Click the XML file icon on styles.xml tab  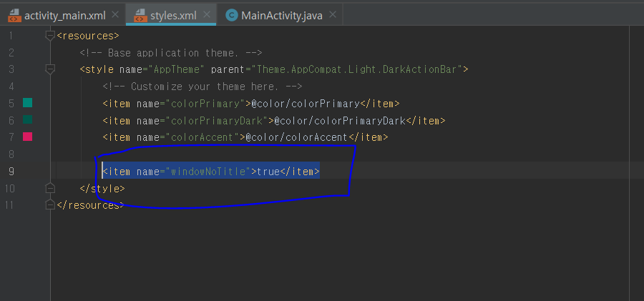[x=140, y=16]
